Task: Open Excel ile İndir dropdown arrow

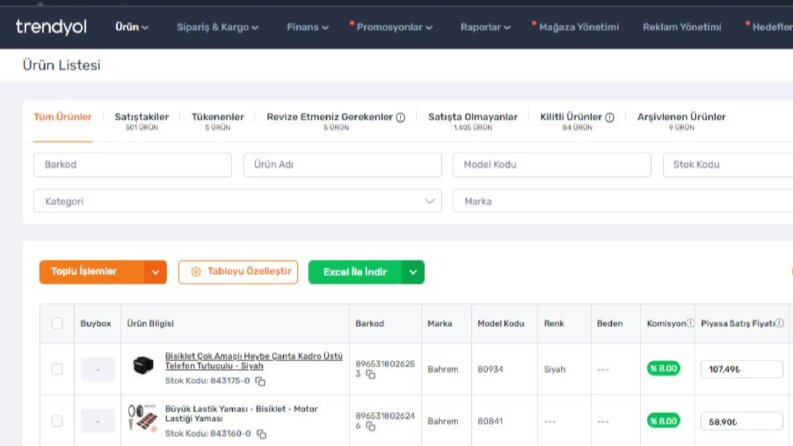Action: point(413,272)
